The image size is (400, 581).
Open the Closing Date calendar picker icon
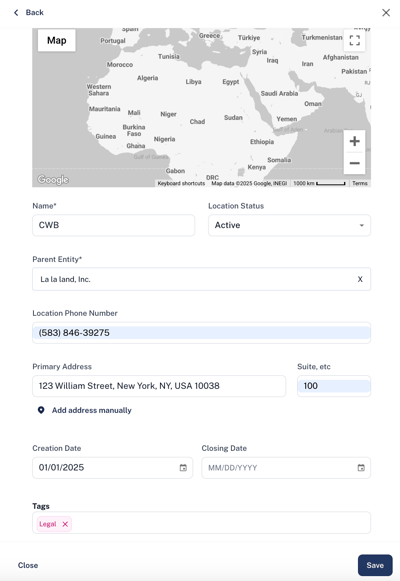361,468
